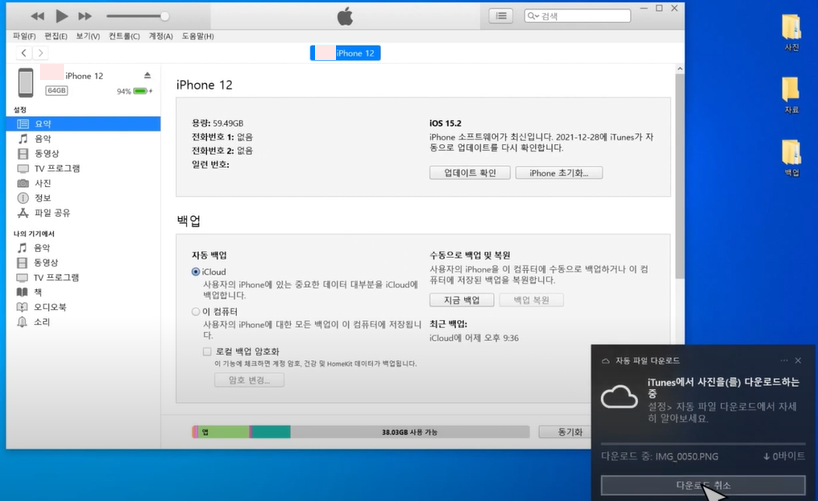Click the 백업 복원 button
818x501 pixels.
click(531, 300)
